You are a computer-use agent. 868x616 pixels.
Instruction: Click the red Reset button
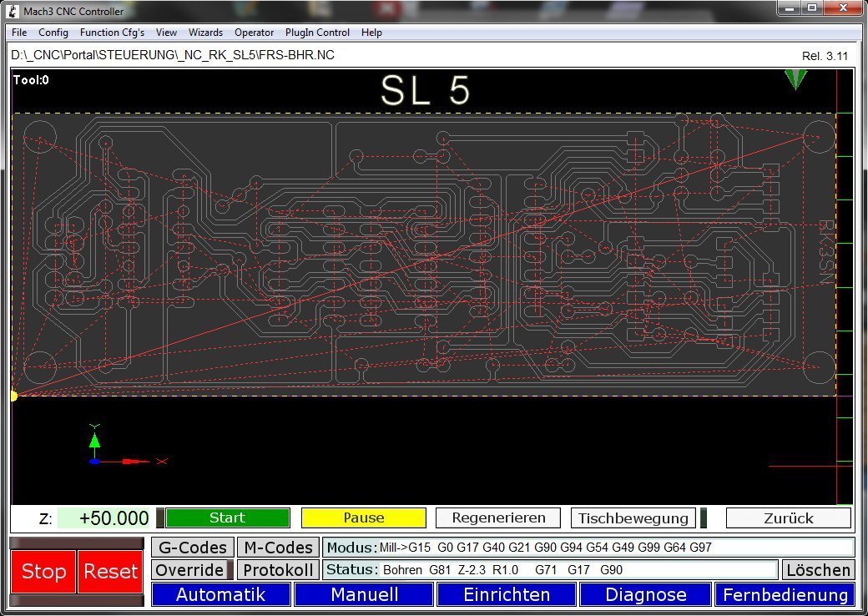point(111,571)
